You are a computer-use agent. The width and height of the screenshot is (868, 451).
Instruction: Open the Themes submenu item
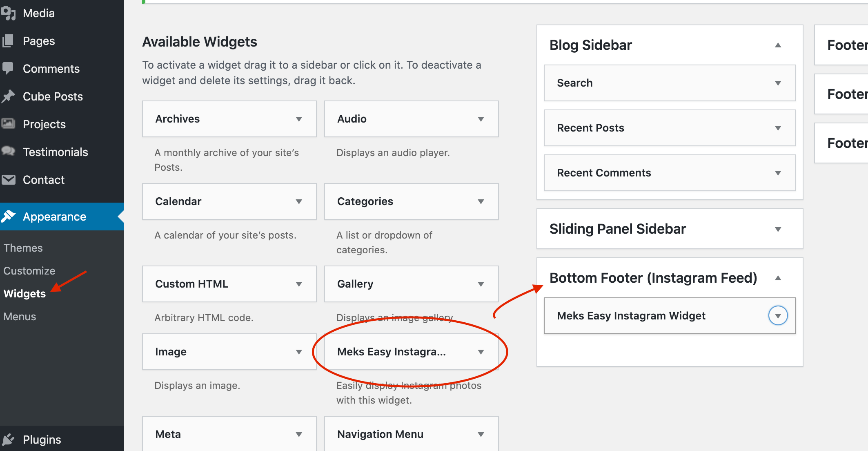pos(23,248)
